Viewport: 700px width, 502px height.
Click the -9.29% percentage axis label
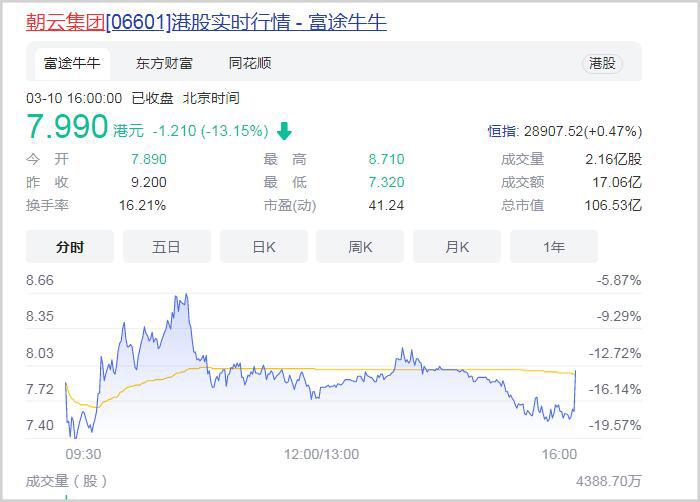click(619, 316)
